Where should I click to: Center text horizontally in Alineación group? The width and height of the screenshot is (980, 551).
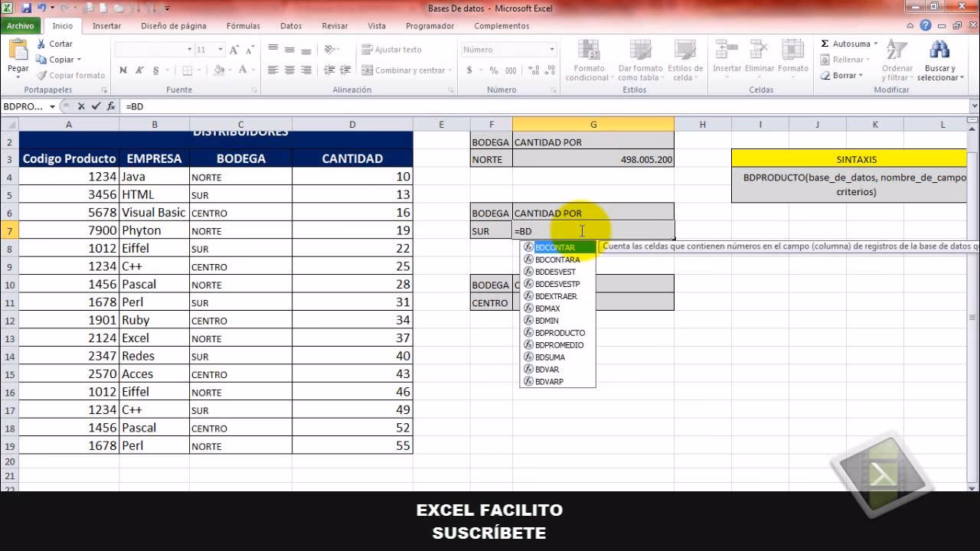(x=289, y=70)
